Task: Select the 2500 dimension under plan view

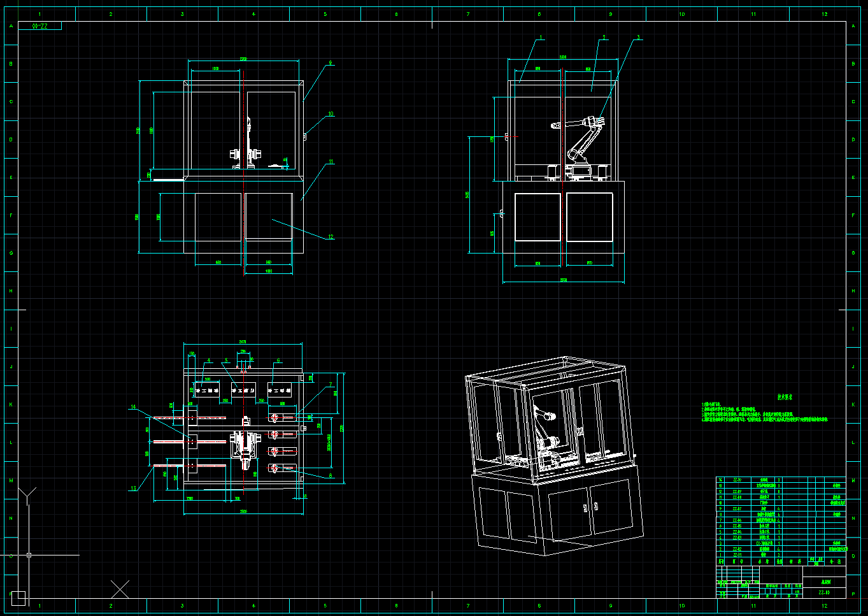Action: 243,511
